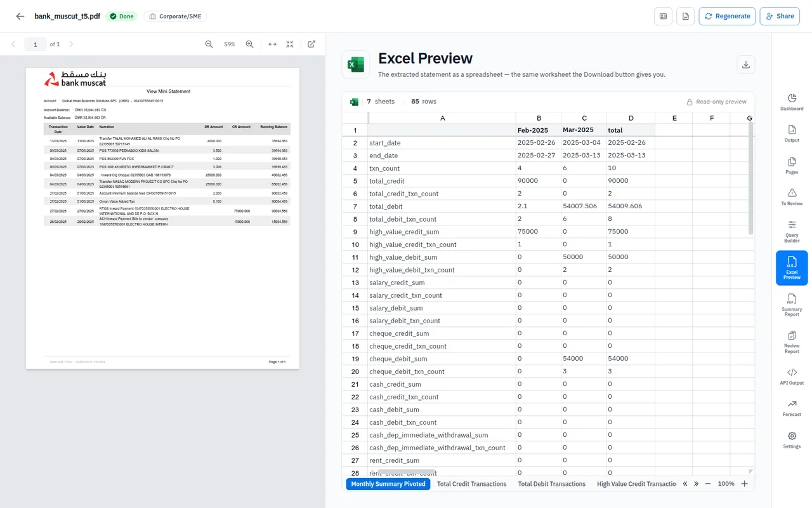The height and width of the screenshot is (508, 812).
Task: Go to the next PDF page
Action: click(71, 44)
